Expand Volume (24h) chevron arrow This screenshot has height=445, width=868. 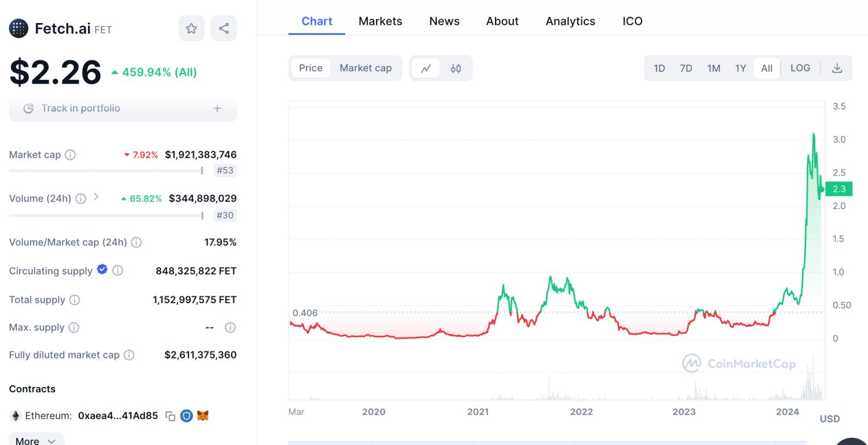pos(96,197)
